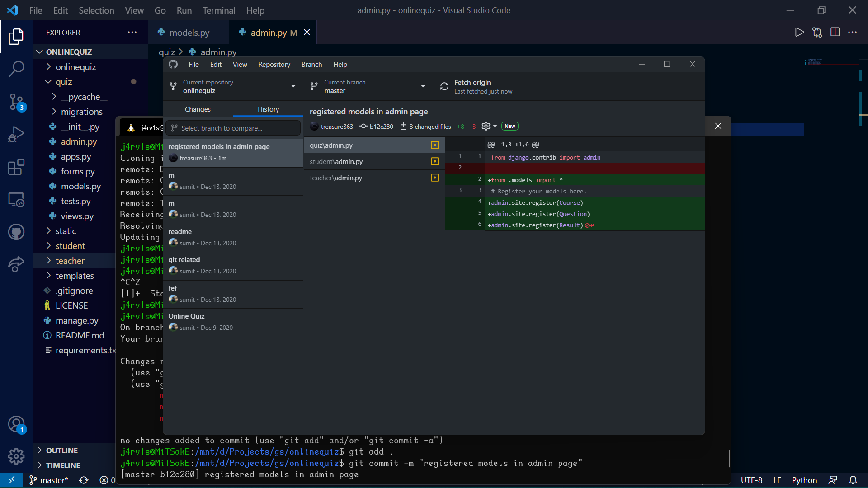Open the GitHub view in activity bar
The height and width of the screenshot is (488, 868).
click(16, 232)
